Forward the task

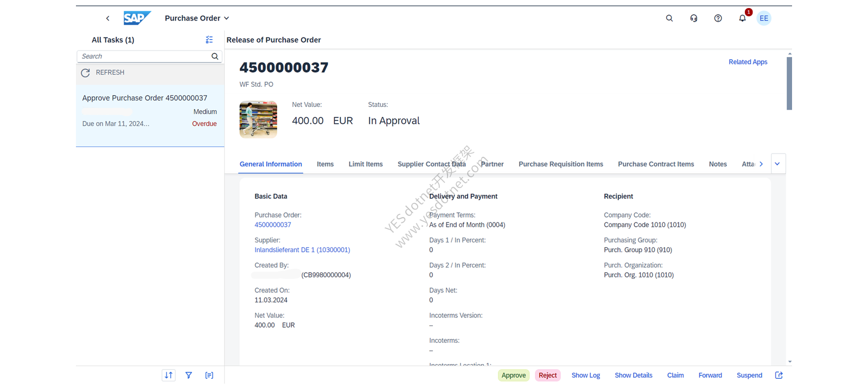pyautogui.click(x=710, y=375)
